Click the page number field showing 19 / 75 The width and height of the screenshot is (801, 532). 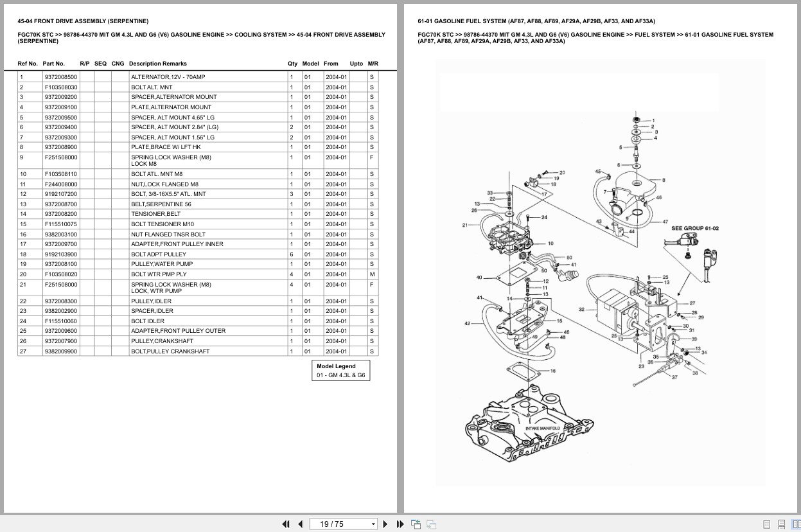(339, 524)
